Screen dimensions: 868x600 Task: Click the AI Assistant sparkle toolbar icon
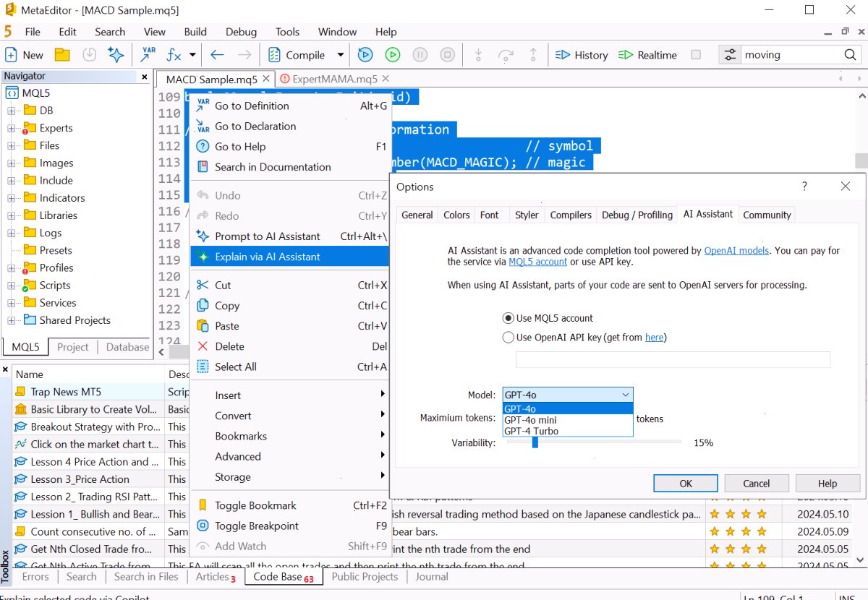click(x=115, y=55)
